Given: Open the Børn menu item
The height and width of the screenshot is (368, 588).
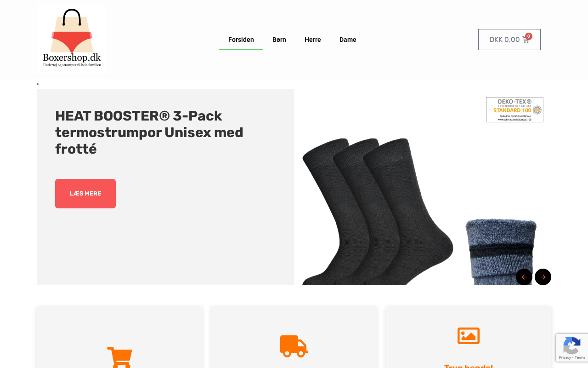Looking at the screenshot, I should (279, 40).
